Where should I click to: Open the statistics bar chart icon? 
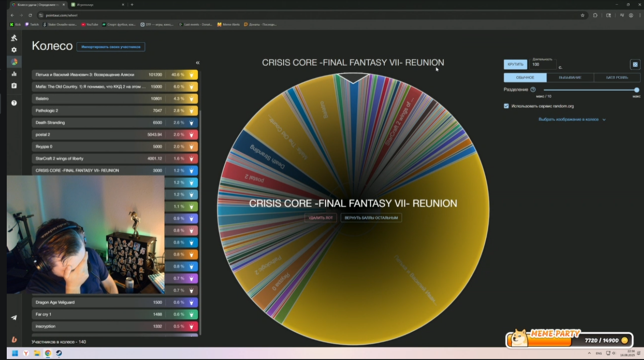point(14,74)
